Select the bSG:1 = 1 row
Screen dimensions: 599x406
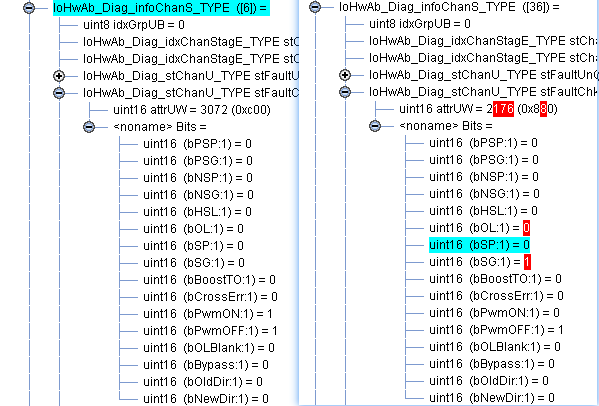(x=480, y=262)
